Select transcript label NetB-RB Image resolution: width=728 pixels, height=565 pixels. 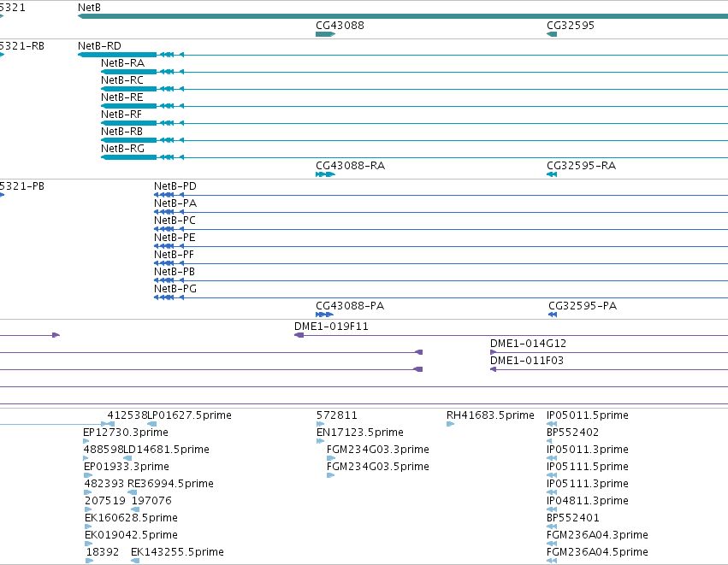click(122, 132)
